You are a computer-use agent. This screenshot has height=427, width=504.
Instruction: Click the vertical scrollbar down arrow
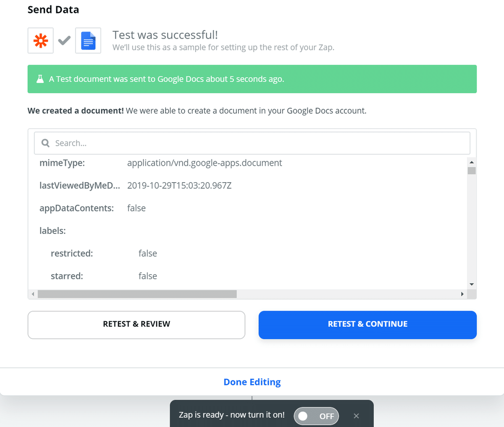click(x=472, y=284)
